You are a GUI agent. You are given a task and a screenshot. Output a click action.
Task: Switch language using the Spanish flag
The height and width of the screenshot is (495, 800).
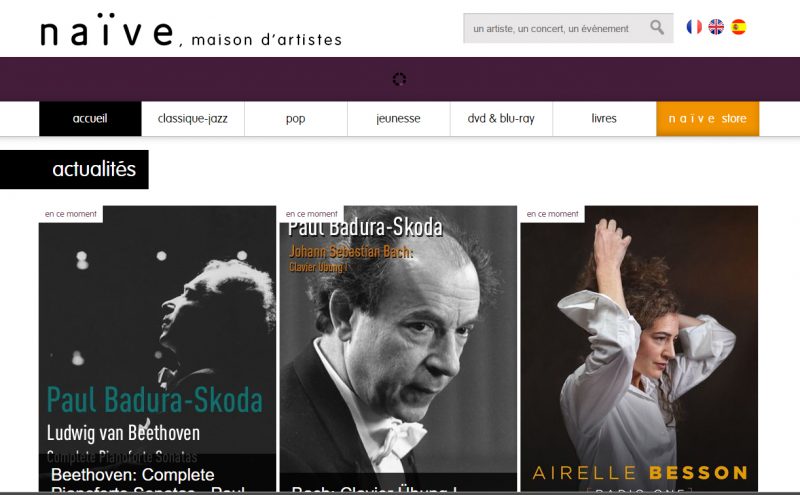(738, 27)
